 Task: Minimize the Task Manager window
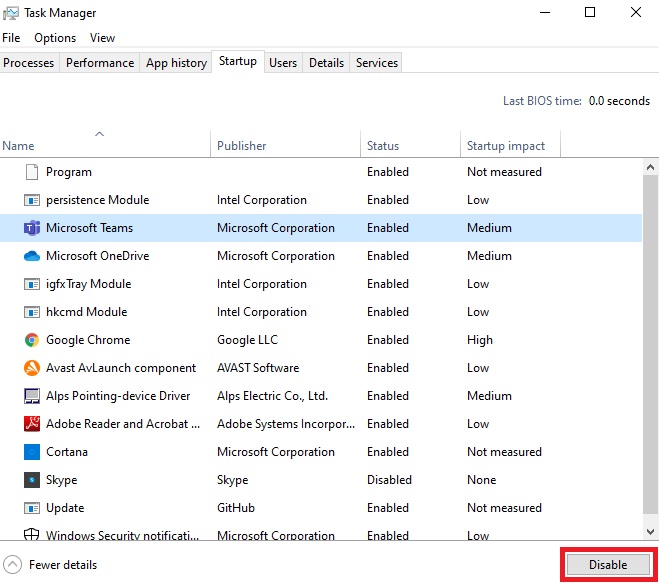coord(545,13)
